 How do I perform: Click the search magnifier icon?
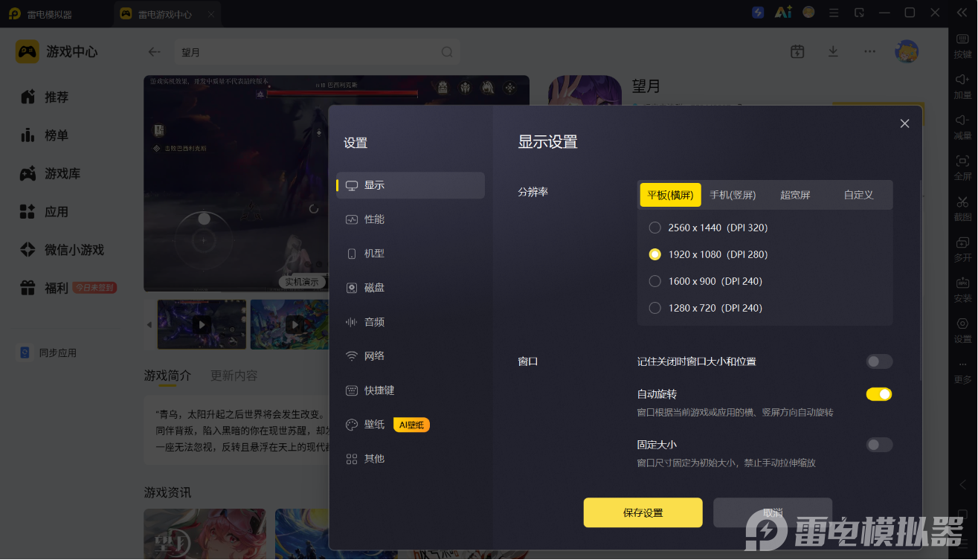tap(447, 52)
